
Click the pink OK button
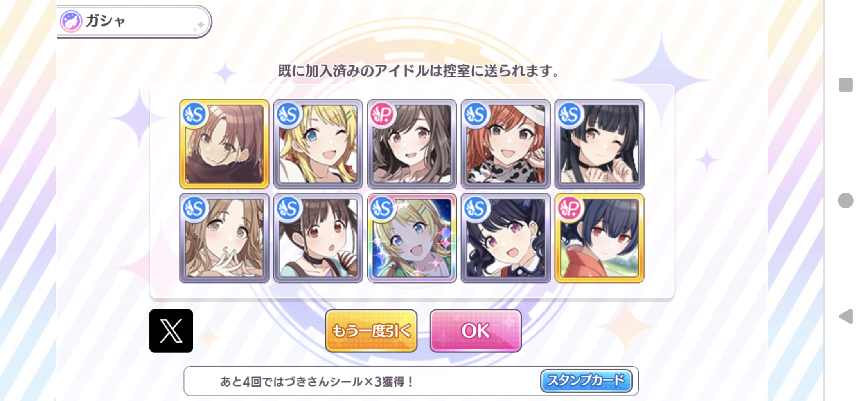click(475, 331)
